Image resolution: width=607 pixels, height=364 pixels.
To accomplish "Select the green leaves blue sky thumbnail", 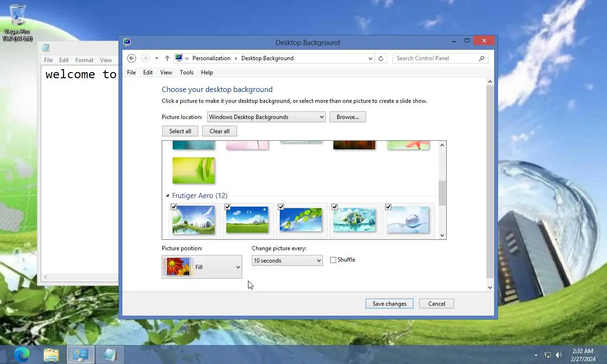I will 301,220.
